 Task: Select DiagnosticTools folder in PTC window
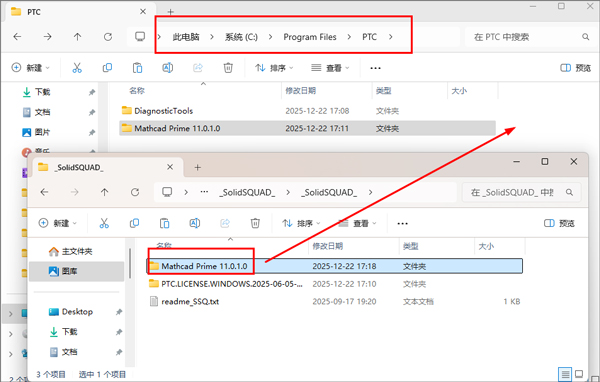click(307, 111)
